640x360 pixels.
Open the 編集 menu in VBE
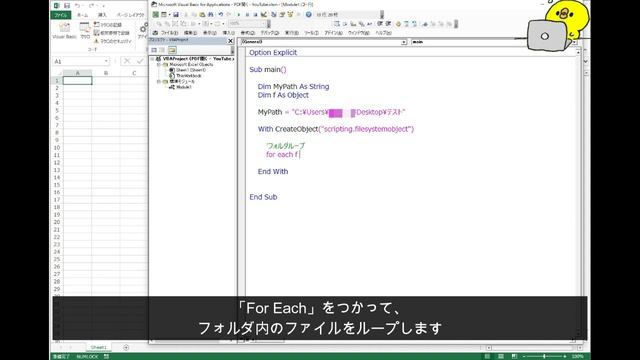click(190, 33)
